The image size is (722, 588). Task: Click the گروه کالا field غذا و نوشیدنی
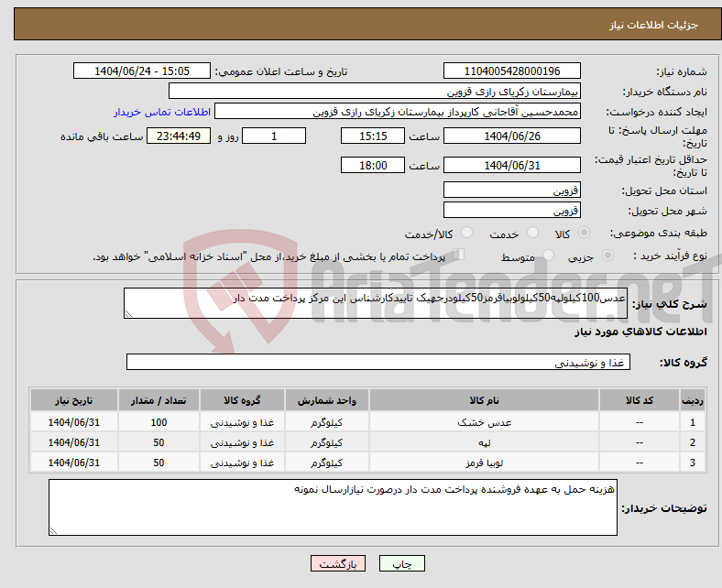pos(378,362)
